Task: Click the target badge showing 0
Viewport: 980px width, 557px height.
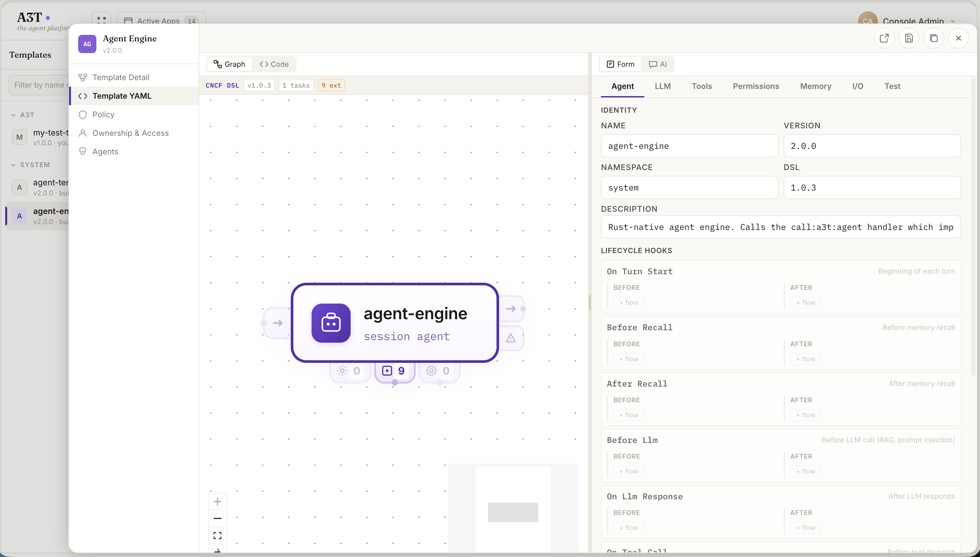Action: click(439, 371)
